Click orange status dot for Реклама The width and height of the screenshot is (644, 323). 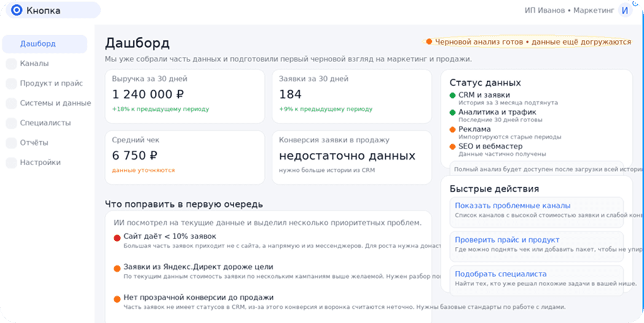point(453,130)
